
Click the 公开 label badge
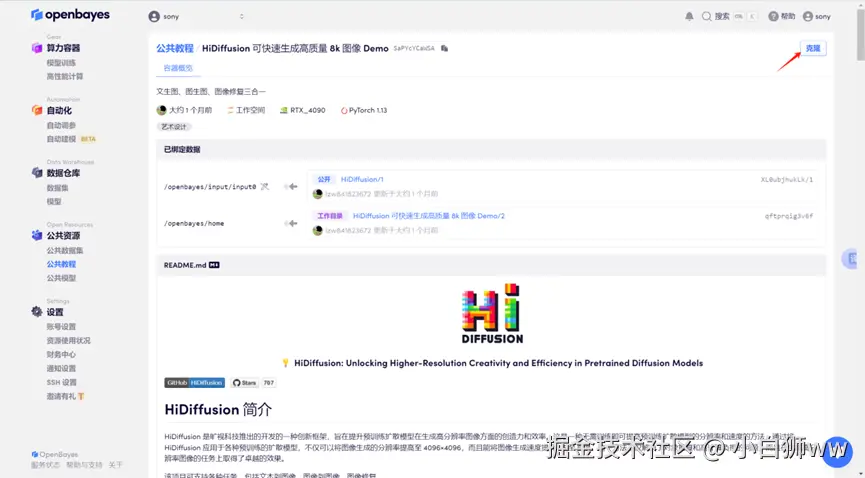[324, 179]
